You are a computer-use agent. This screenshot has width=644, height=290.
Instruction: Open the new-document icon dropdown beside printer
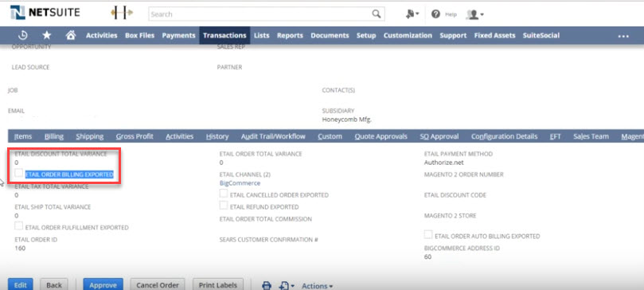click(x=287, y=285)
